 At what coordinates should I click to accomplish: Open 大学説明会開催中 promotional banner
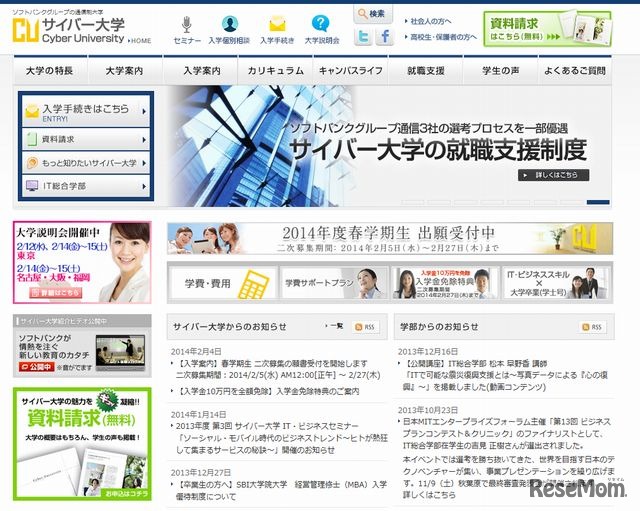pos(82,262)
